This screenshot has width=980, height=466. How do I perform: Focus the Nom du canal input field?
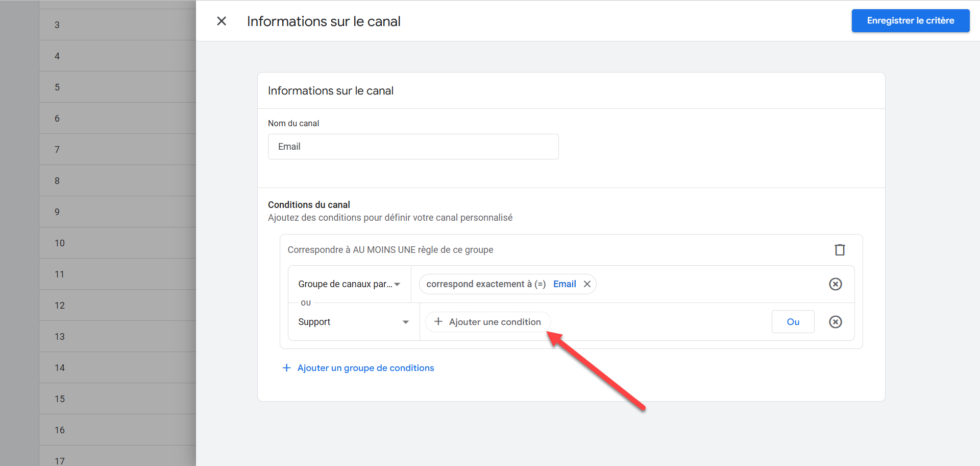point(413,147)
